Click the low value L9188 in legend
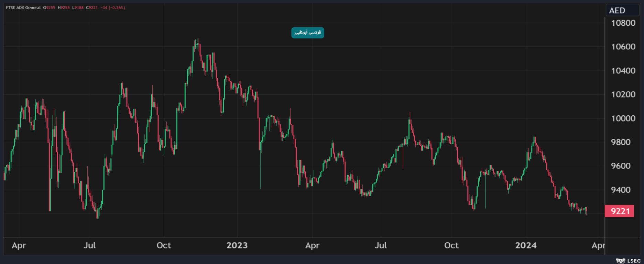 coord(78,8)
